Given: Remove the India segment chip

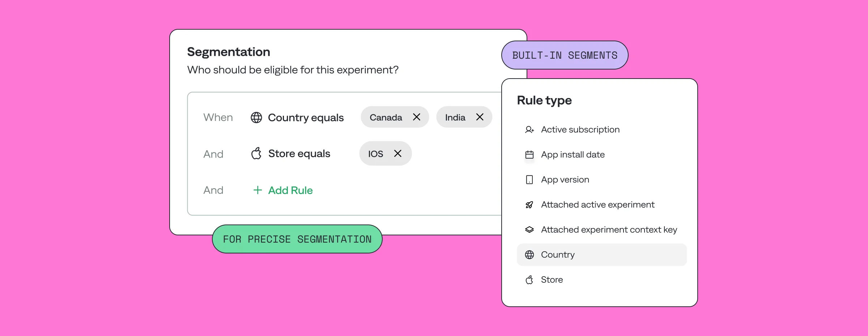Looking at the screenshot, I should point(480,117).
